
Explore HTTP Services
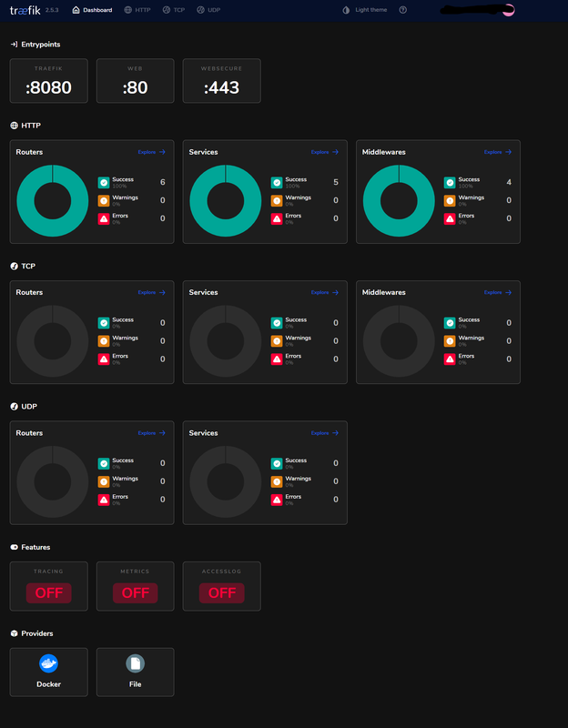pyautogui.click(x=325, y=152)
